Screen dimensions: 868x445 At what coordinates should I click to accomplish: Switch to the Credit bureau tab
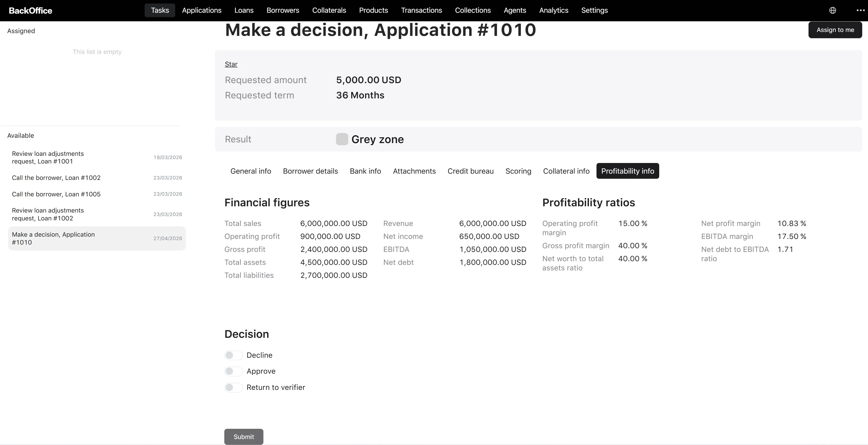[x=470, y=171]
